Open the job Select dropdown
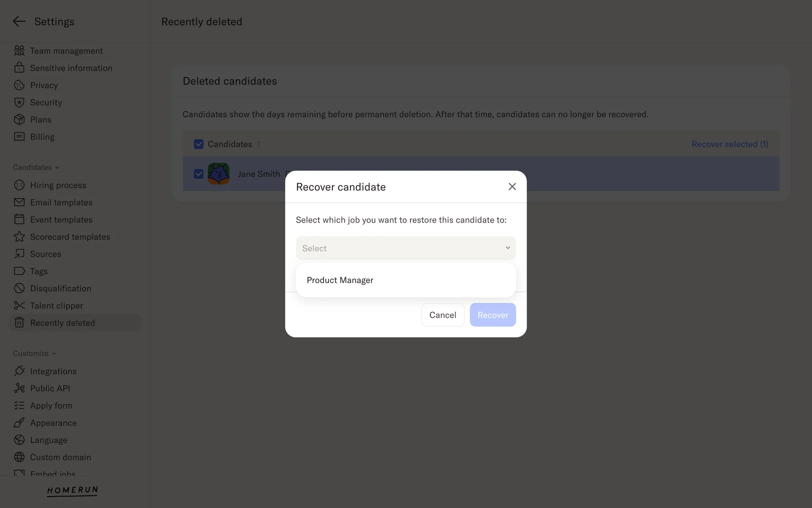This screenshot has height=508, width=812. [406, 248]
